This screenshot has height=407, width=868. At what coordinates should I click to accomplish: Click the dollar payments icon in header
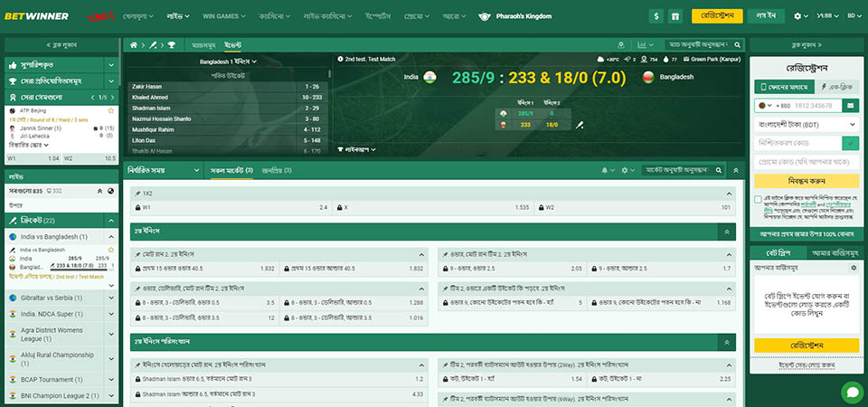coord(656,15)
